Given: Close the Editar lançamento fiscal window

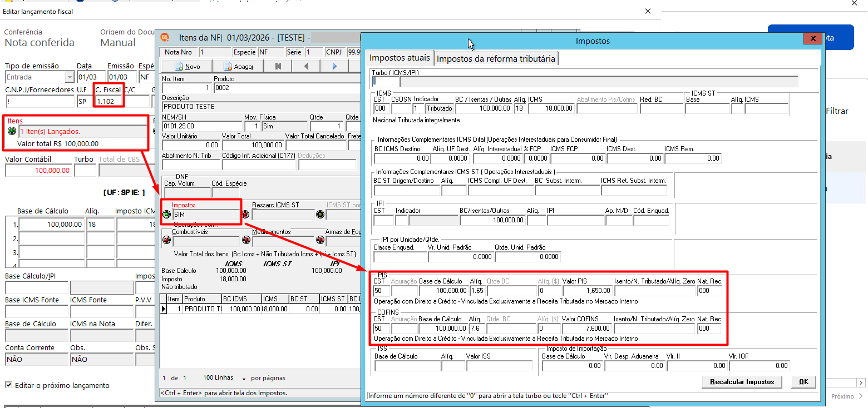Looking at the screenshot, I should pos(648,11).
